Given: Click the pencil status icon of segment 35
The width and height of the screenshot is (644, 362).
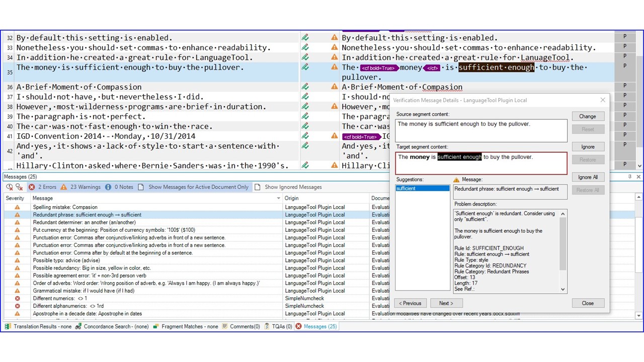Looking at the screenshot, I should point(305,67).
